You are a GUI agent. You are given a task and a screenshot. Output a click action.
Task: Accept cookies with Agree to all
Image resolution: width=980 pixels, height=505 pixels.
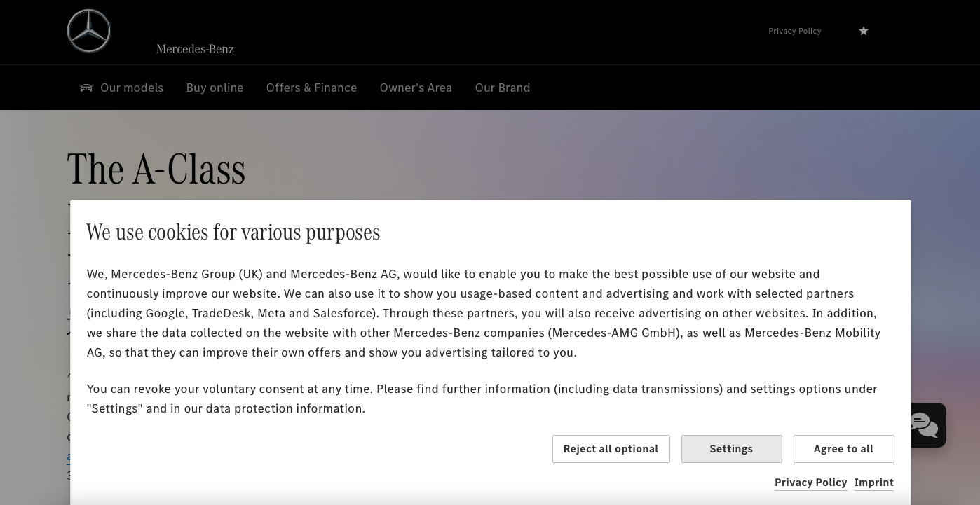click(843, 449)
